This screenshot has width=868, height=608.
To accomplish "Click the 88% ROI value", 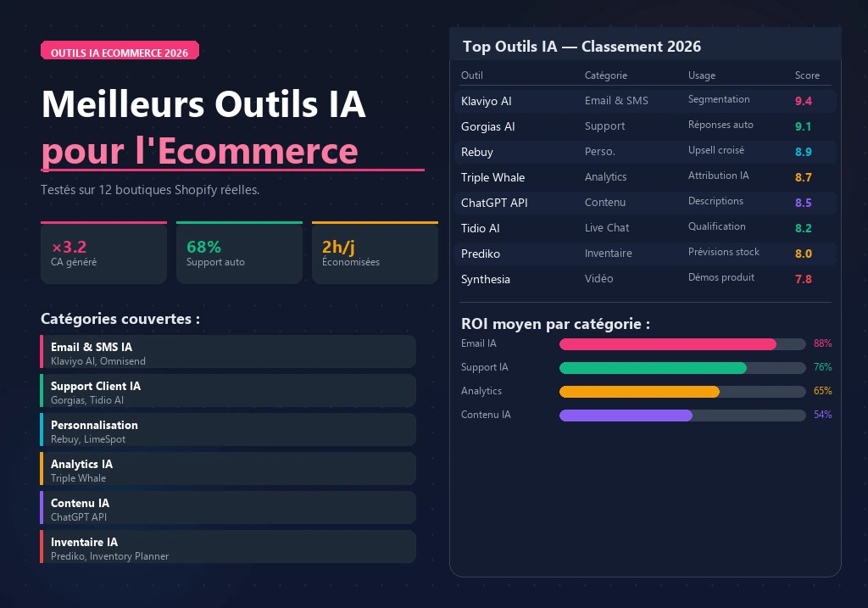I will tap(822, 343).
